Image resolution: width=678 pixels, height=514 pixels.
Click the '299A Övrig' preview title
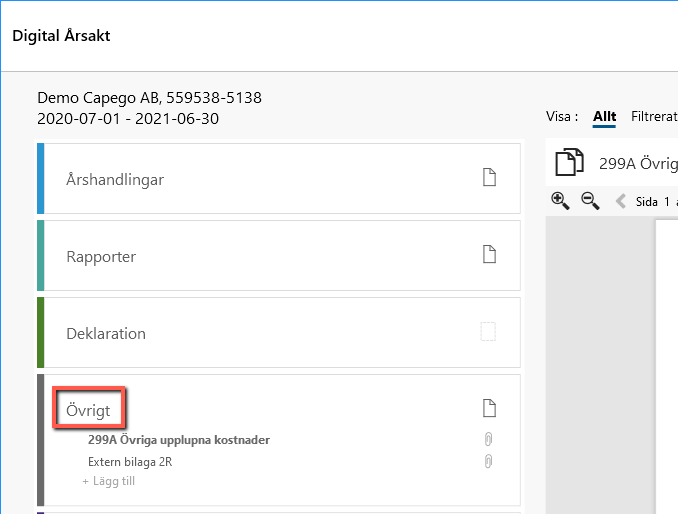[638, 164]
